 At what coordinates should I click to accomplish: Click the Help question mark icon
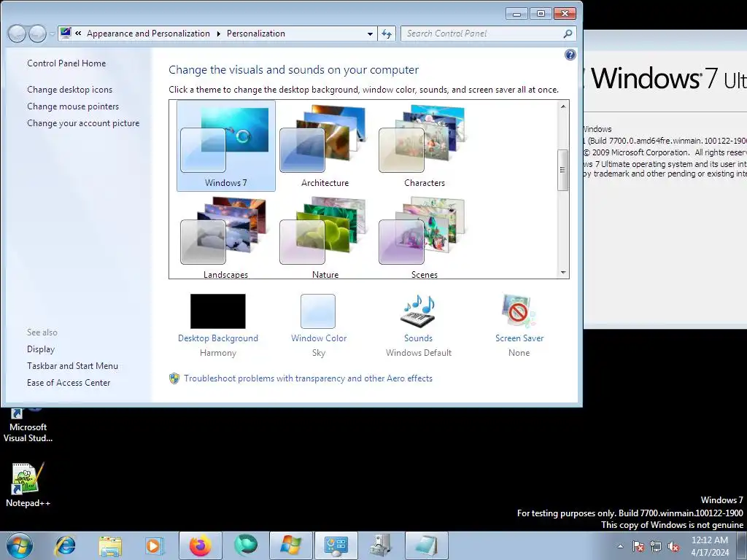click(570, 55)
